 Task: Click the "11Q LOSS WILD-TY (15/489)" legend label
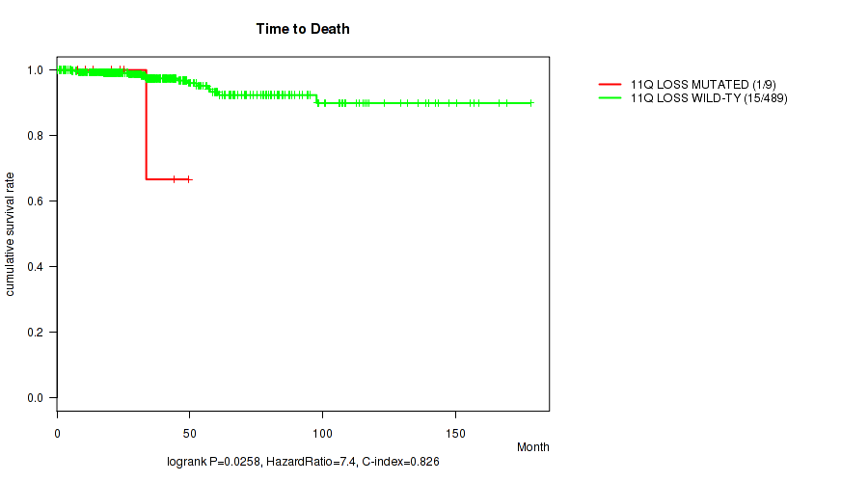(709, 98)
